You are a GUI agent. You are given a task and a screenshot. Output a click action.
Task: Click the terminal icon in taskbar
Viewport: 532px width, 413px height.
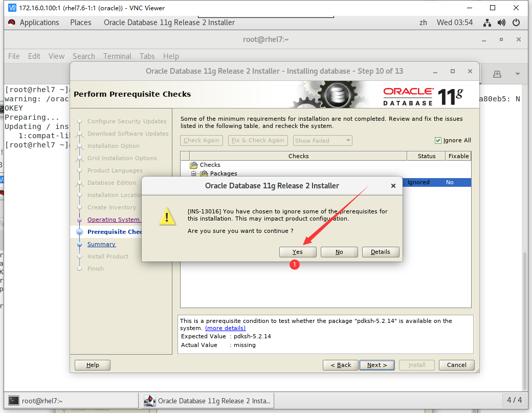[x=14, y=400]
